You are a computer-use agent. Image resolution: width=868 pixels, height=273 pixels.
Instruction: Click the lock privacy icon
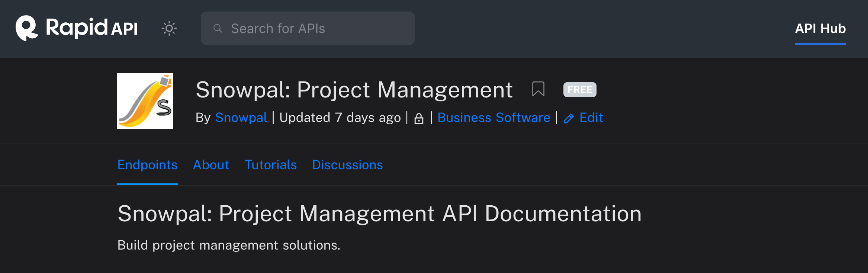click(x=419, y=118)
